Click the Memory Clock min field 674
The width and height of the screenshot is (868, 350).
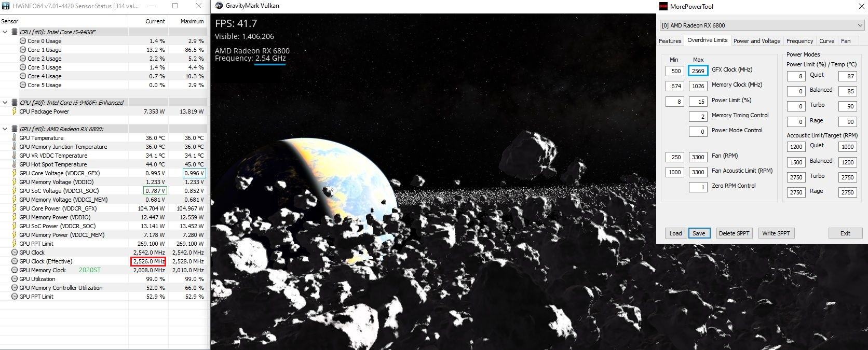tap(675, 86)
